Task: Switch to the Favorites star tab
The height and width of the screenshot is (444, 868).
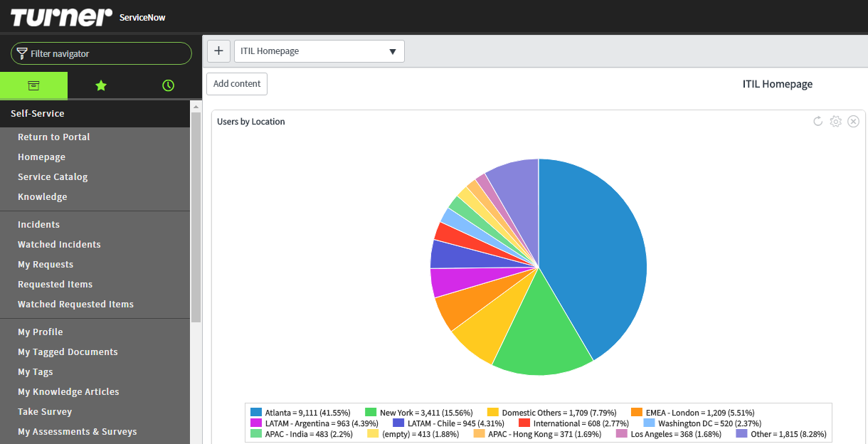Action: (x=101, y=85)
